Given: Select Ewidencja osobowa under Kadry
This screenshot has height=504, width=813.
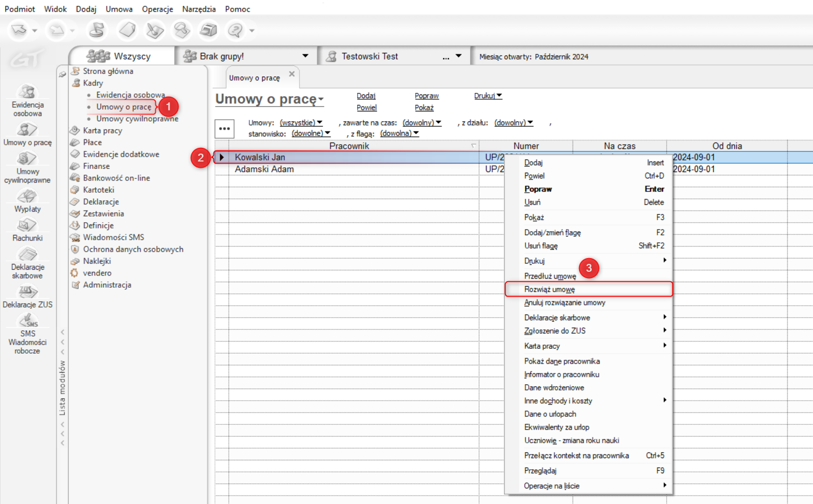Looking at the screenshot, I should coord(130,94).
